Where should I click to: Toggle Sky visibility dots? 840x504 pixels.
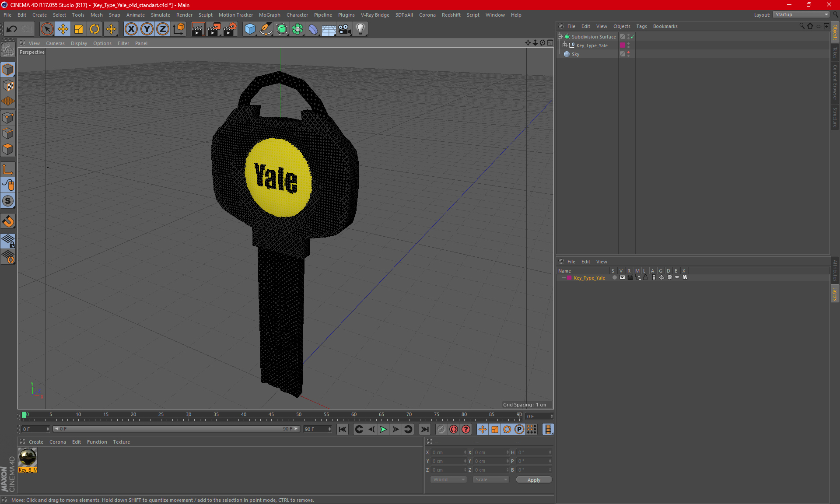pos(629,54)
